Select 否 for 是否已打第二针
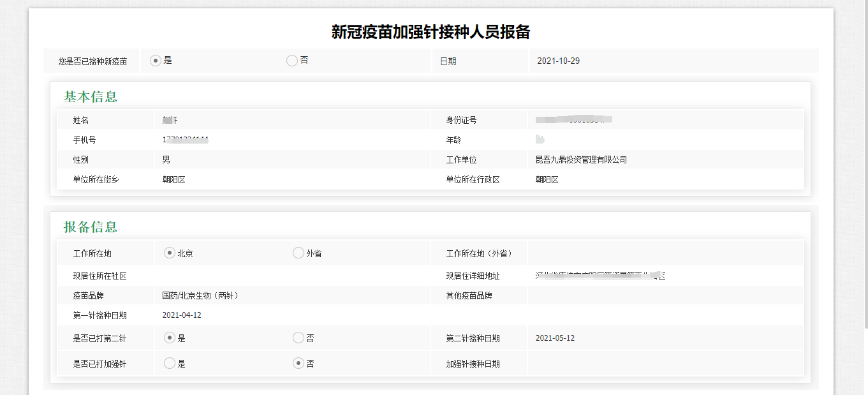The height and width of the screenshot is (395, 868). coord(298,338)
